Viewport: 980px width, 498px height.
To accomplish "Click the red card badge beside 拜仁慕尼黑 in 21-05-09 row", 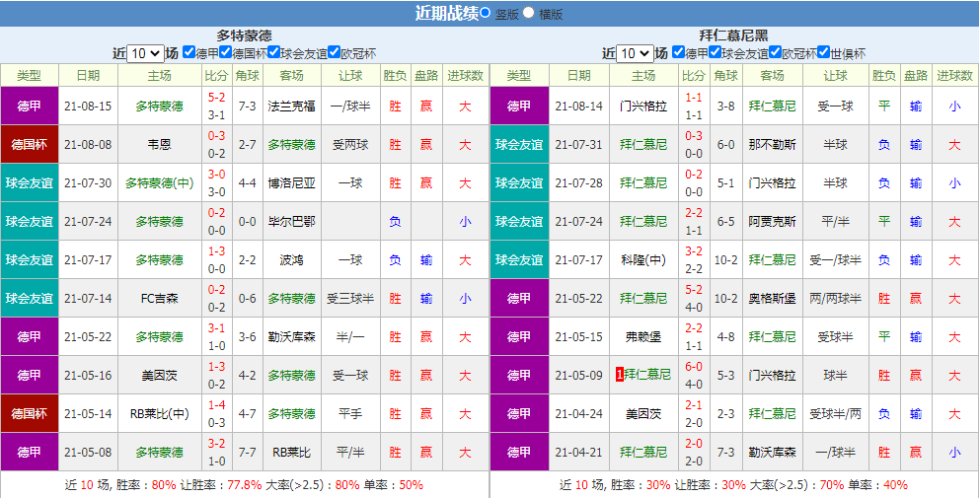I will click(x=620, y=375).
